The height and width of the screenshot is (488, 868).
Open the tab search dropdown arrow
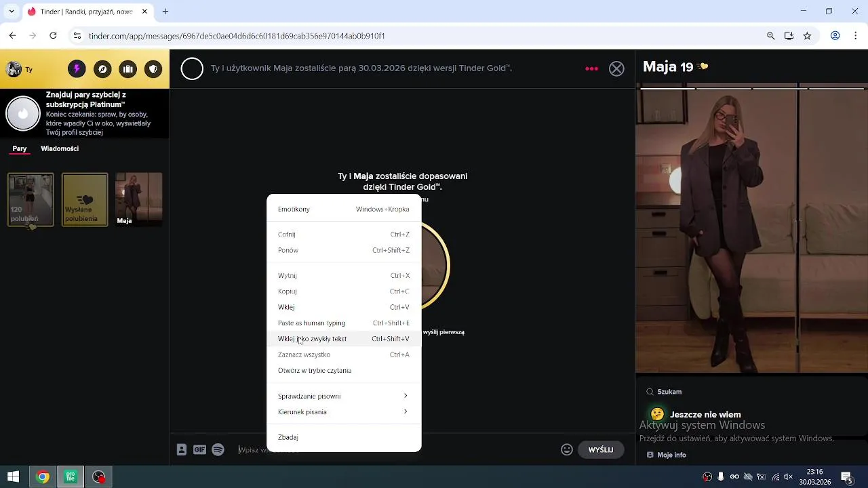[11, 12]
